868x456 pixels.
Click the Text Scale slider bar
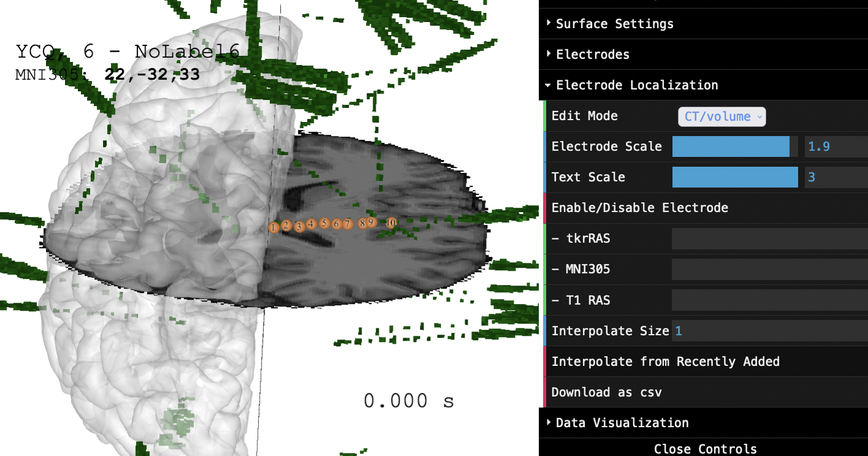pos(734,177)
